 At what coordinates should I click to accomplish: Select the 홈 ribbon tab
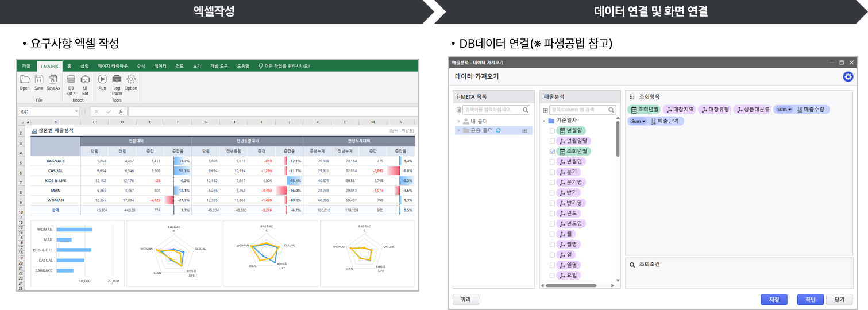70,66
